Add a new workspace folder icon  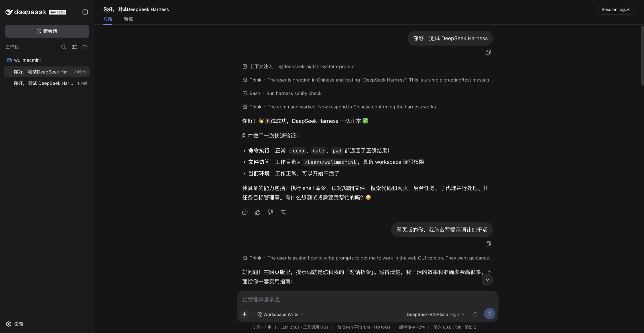(x=85, y=47)
